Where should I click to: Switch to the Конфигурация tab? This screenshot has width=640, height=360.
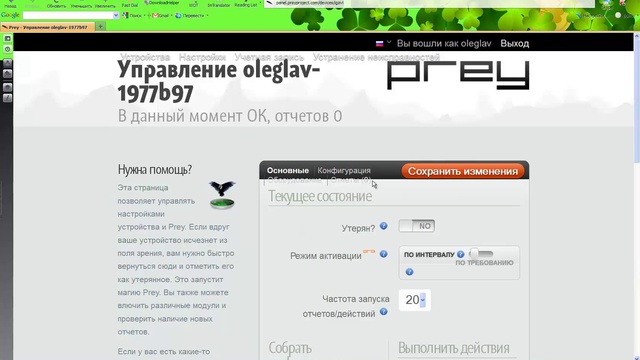click(x=344, y=171)
